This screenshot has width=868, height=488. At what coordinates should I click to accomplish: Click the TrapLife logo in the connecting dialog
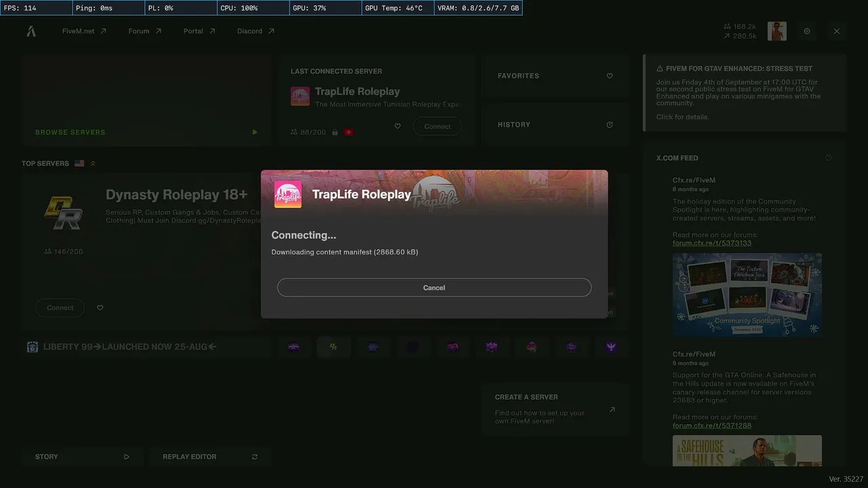(288, 195)
